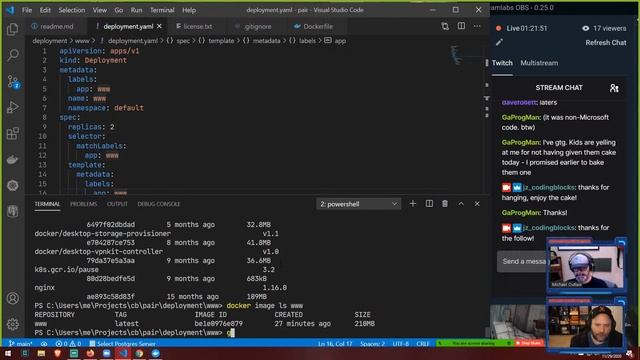Click the Ln 16, Col 17 status item
This screenshot has height=360, width=640.
coord(335,344)
